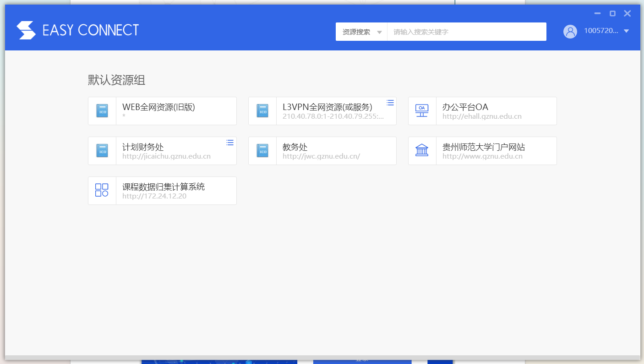Expand the 资源搜索 search type dropdown
Screen dimensions: 644x364
tap(361, 32)
